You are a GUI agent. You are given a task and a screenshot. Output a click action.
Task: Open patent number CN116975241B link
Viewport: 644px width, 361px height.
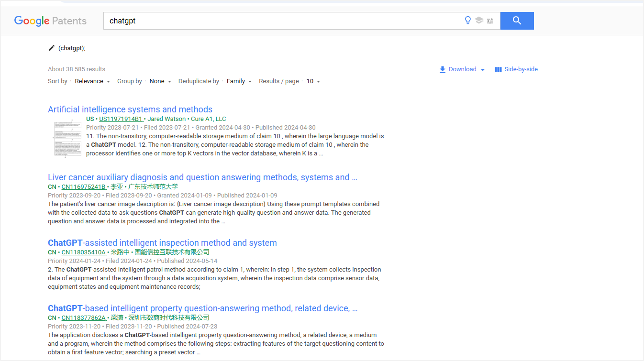click(x=83, y=187)
